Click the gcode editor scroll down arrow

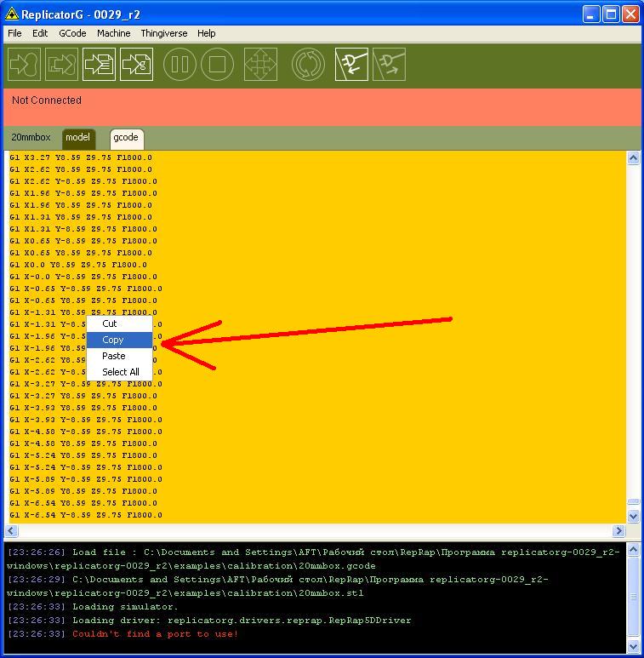(x=633, y=516)
